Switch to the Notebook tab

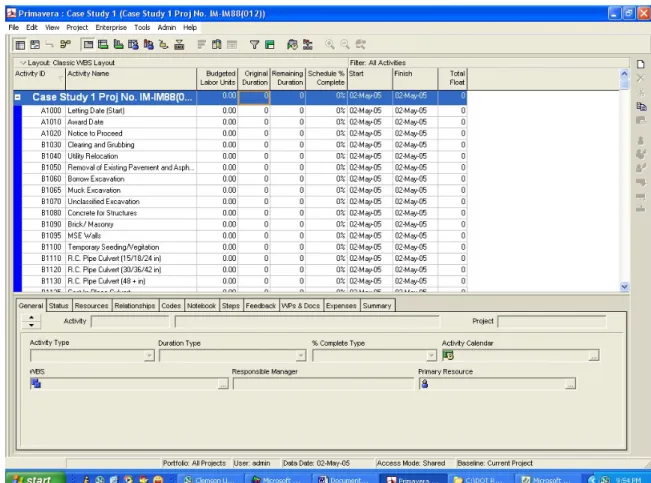[201, 306]
